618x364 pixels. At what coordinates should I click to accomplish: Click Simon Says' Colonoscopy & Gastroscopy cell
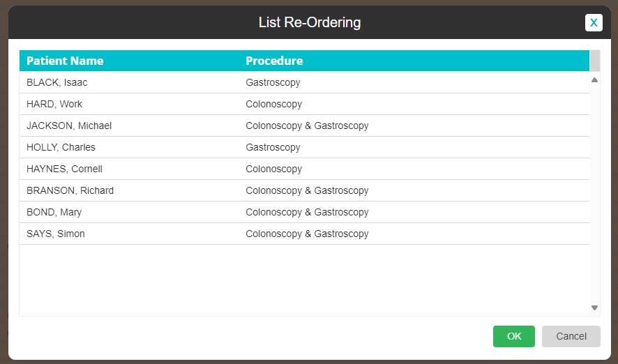[x=307, y=234]
